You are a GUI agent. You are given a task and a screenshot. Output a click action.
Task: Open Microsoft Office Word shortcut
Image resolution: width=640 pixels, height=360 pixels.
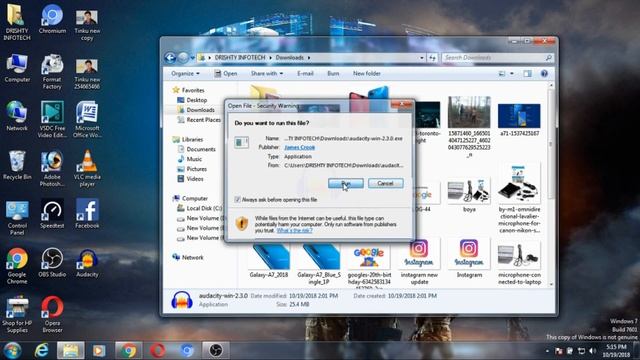pyautogui.click(x=87, y=120)
